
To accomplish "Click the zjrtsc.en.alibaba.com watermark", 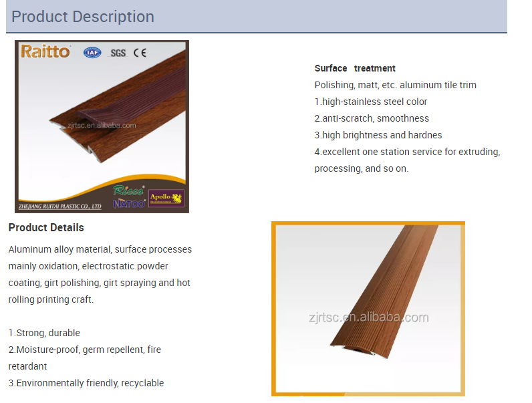I will click(102, 125).
